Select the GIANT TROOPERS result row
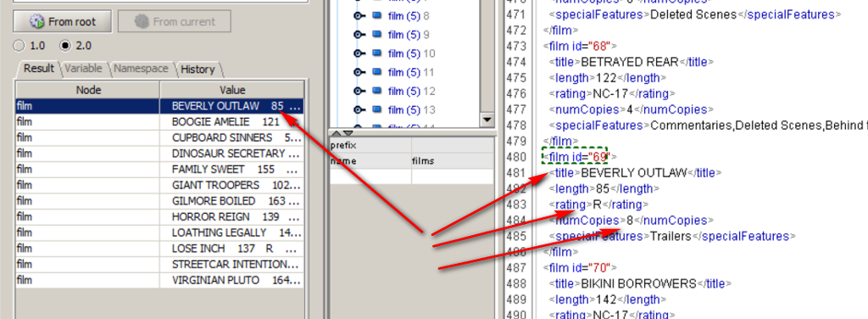The height and width of the screenshot is (319, 868). [159, 185]
